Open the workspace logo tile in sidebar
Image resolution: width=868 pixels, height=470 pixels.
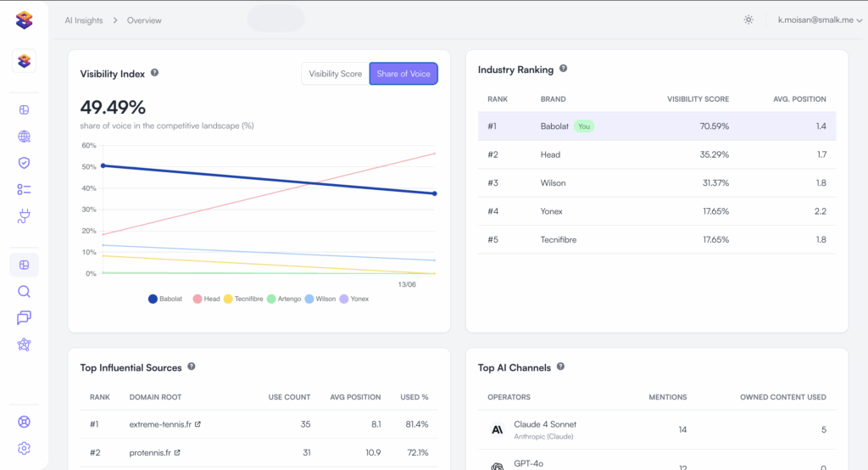(24, 61)
